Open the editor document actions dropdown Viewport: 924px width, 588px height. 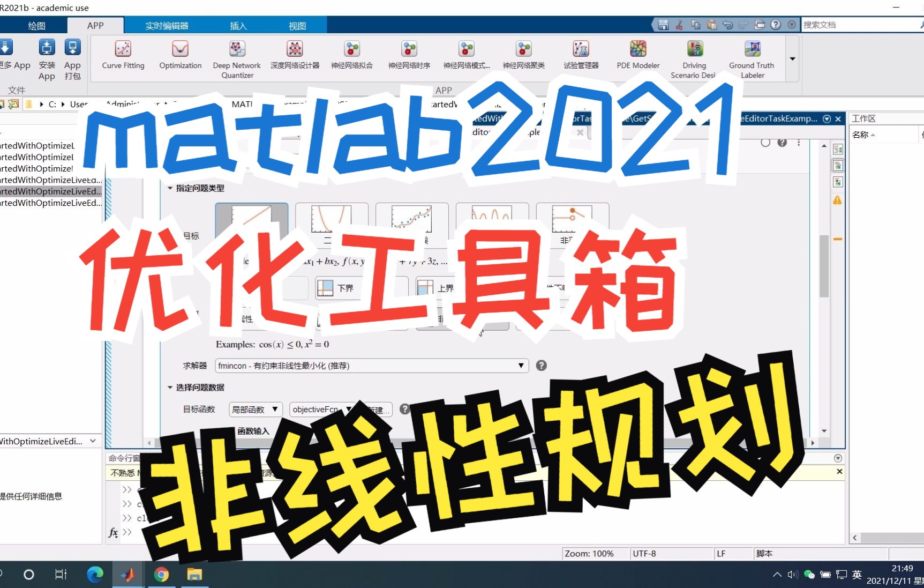pyautogui.click(x=827, y=118)
